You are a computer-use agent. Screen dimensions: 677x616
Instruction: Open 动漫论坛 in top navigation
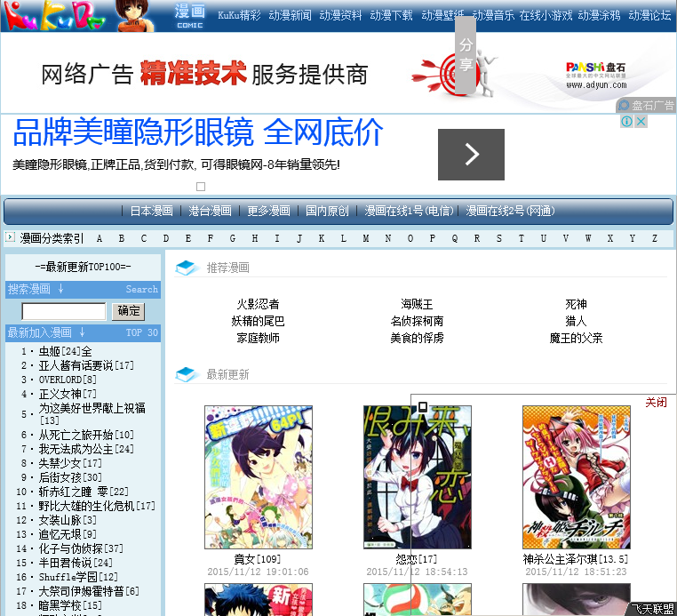pyautogui.click(x=649, y=15)
